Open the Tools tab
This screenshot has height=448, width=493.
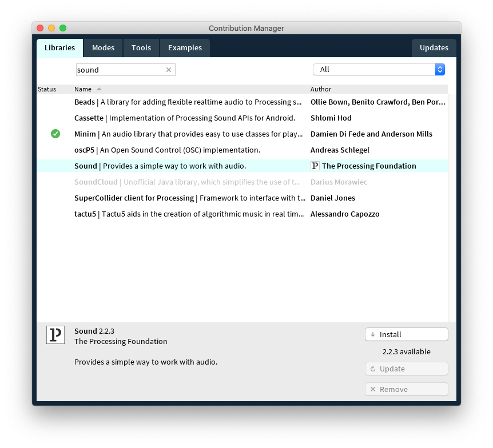click(141, 48)
